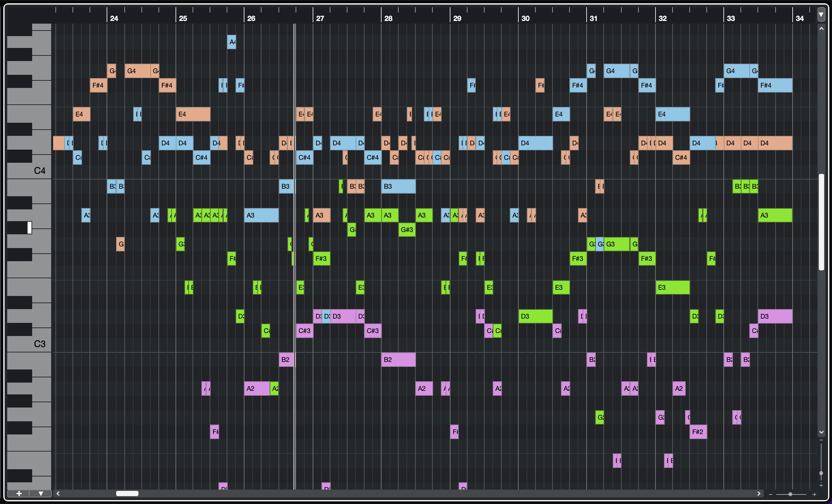Select the long green E3 note in bar 32
832x504 pixels.
pyautogui.click(x=673, y=287)
